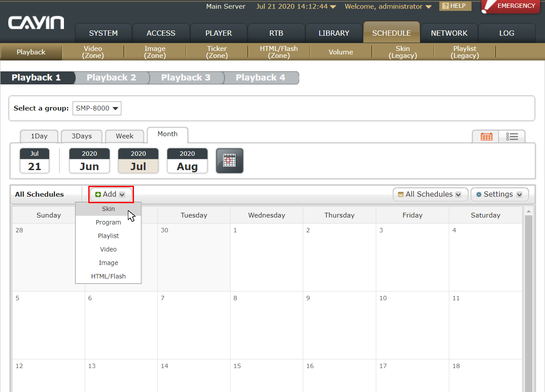Screen dimensions: 545x392
Task: Show the Week calendar view
Action: pyautogui.click(x=125, y=136)
